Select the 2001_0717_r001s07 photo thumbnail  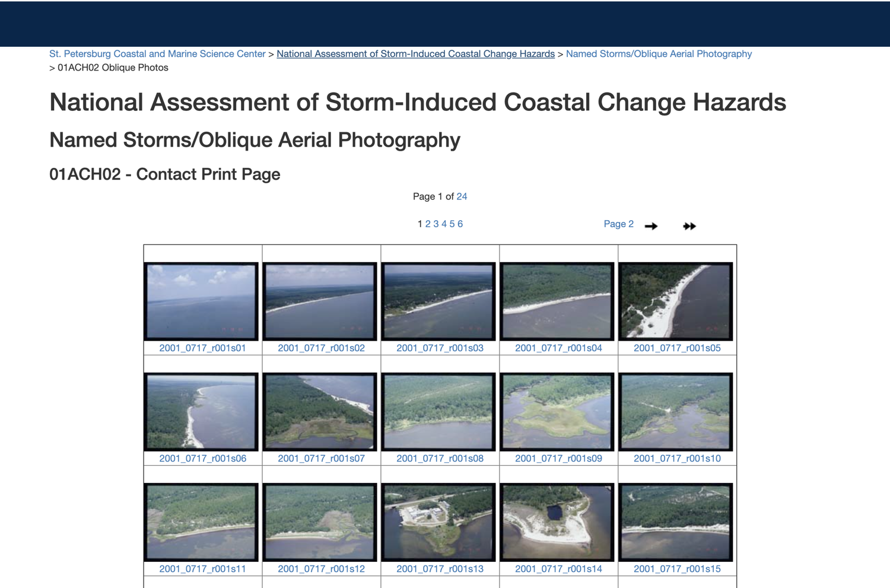pos(320,412)
